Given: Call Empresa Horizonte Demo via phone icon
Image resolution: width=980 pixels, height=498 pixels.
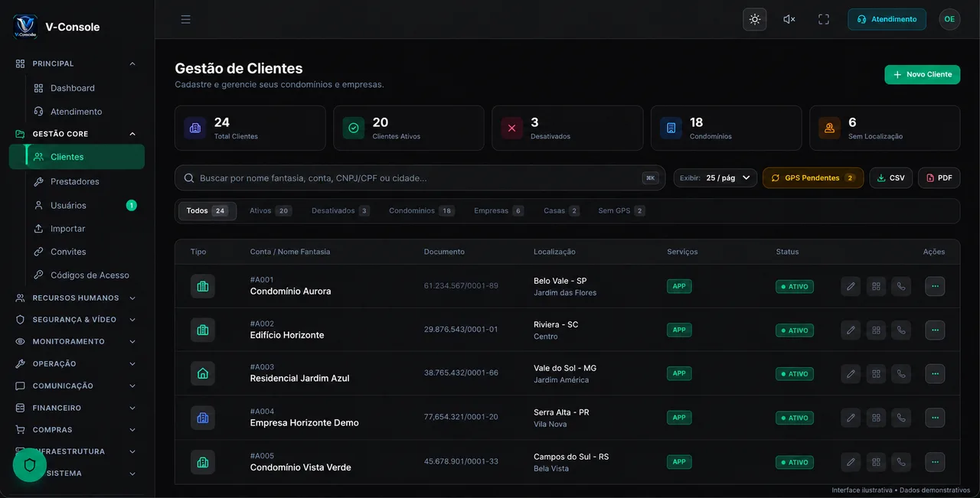Looking at the screenshot, I should [901, 418].
